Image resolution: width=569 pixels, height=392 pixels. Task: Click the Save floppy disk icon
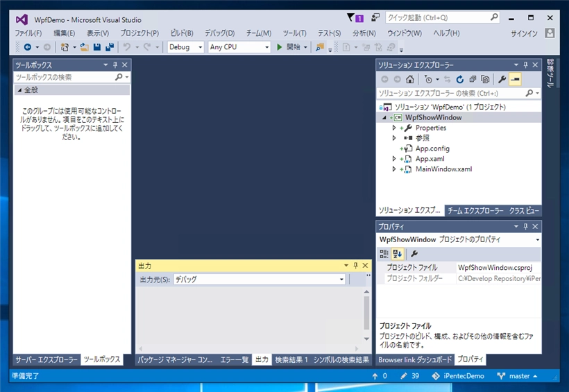(x=97, y=47)
